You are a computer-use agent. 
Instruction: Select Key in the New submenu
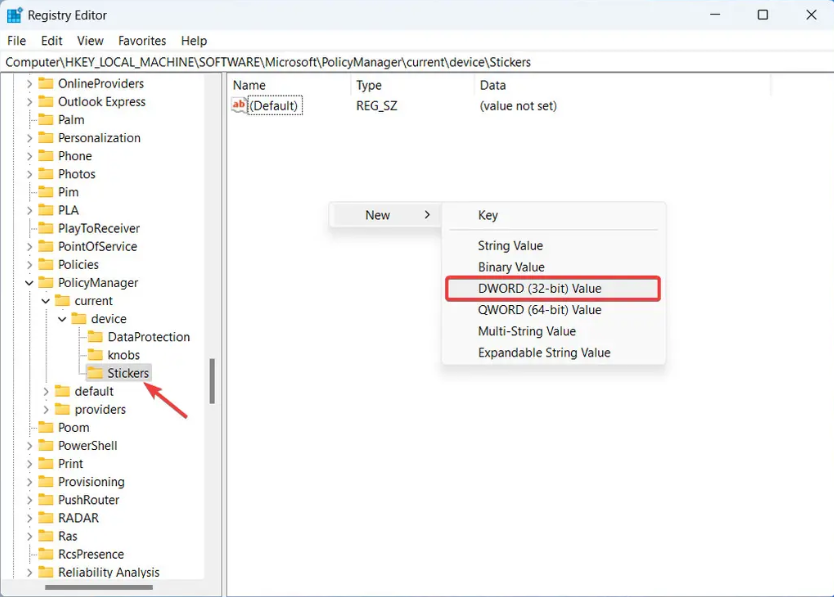pyautogui.click(x=553, y=215)
